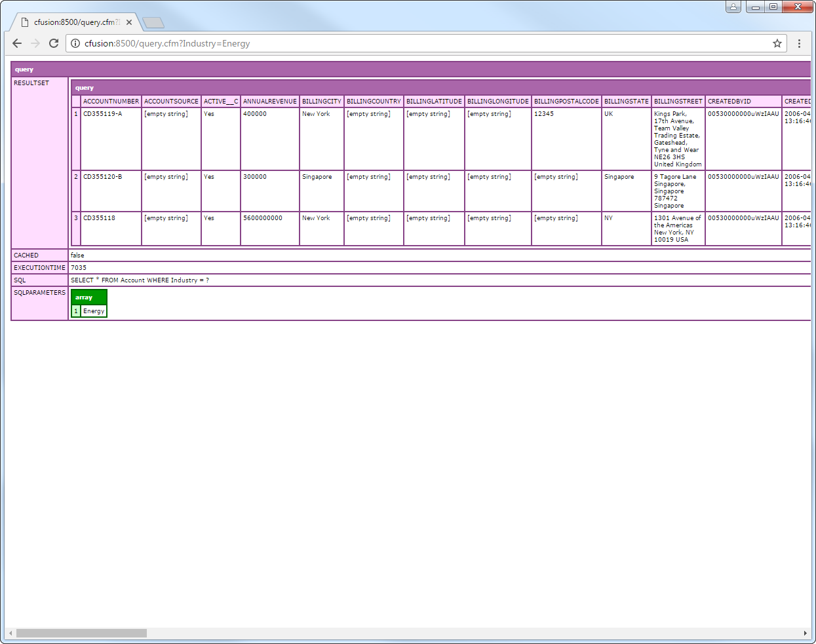Close the cfusion:8500/query.cfm tab
The image size is (816, 644).
pyautogui.click(x=129, y=22)
